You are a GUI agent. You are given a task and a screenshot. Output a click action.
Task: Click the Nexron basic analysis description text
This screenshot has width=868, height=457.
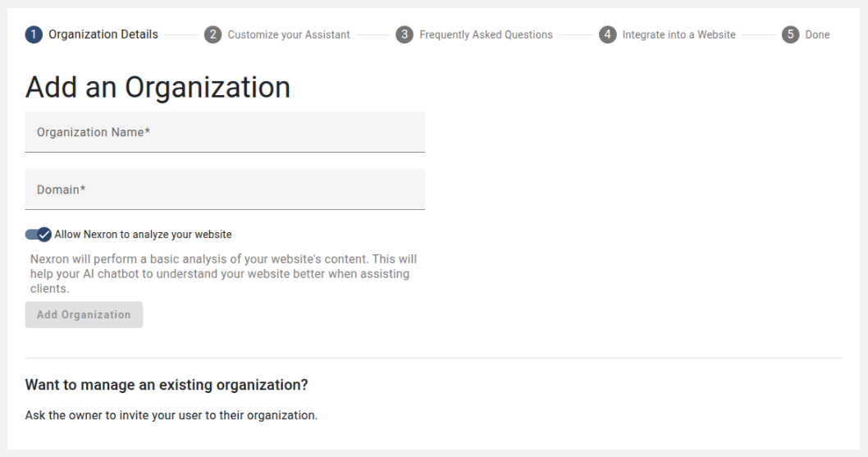pos(223,274)
